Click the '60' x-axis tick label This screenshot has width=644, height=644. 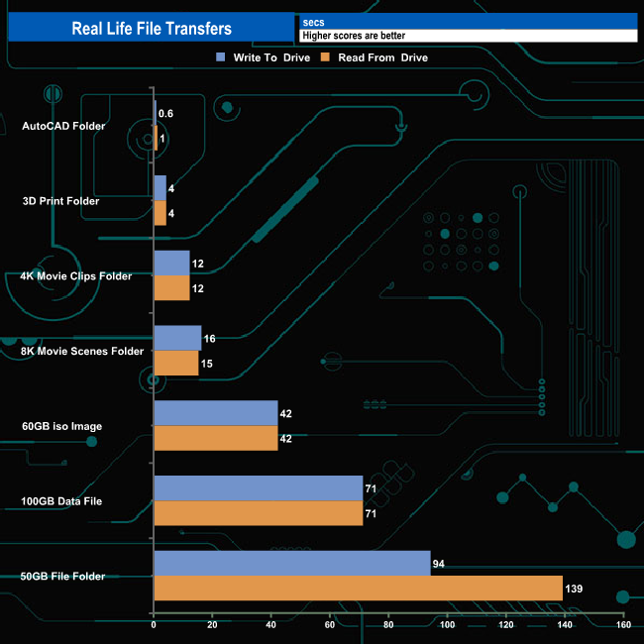click(330, 625)
